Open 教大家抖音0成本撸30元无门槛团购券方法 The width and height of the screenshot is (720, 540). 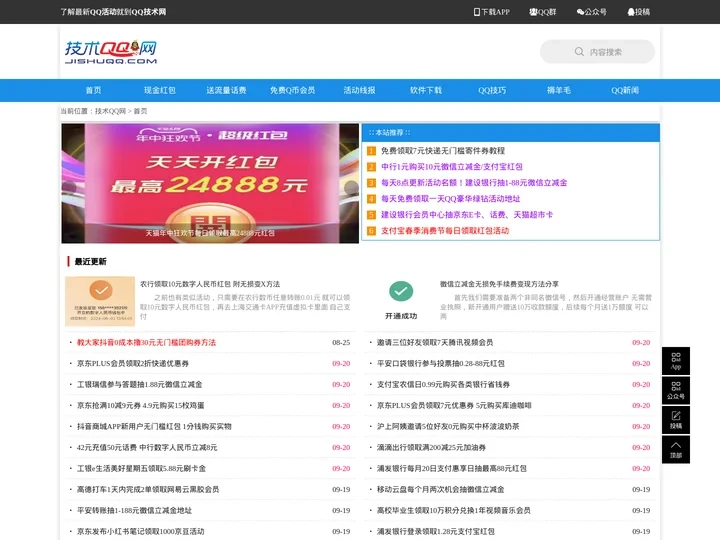coord(146,343)
